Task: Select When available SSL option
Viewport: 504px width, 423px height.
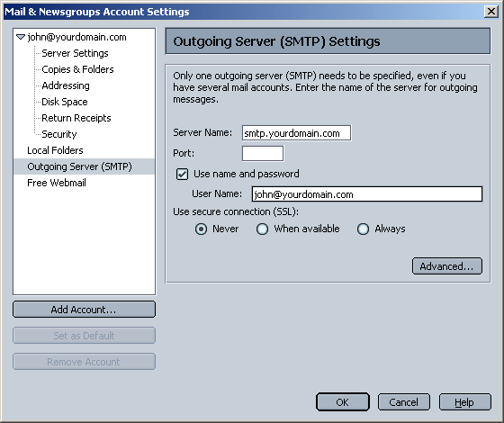Action: (262, 229)
